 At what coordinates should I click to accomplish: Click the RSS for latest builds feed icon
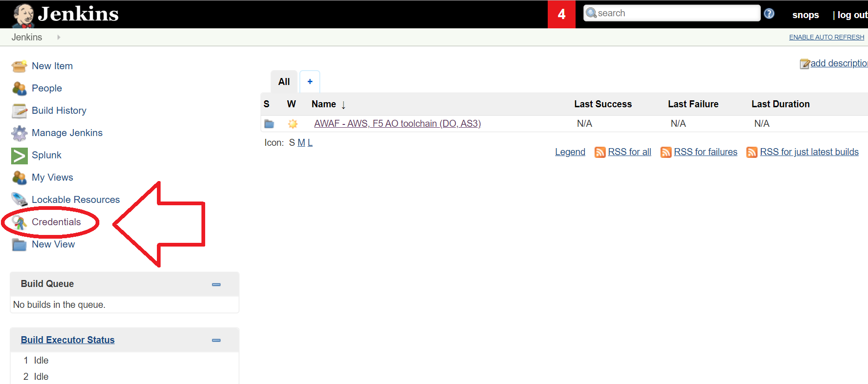coord(752,152)
